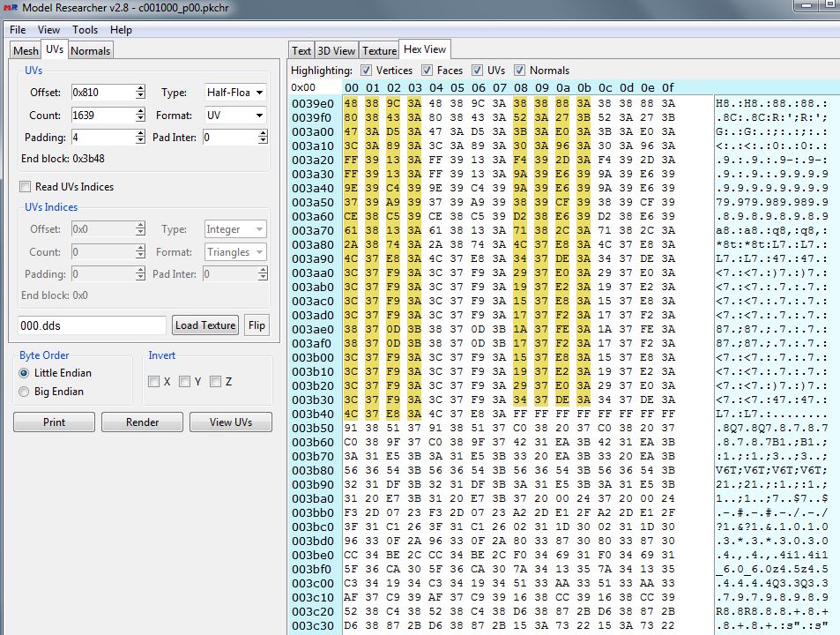Image resolution: width=840 pixels, height=635 pixels.
Task: Toggle Normals highlighting checkbox
Action: 520,71
